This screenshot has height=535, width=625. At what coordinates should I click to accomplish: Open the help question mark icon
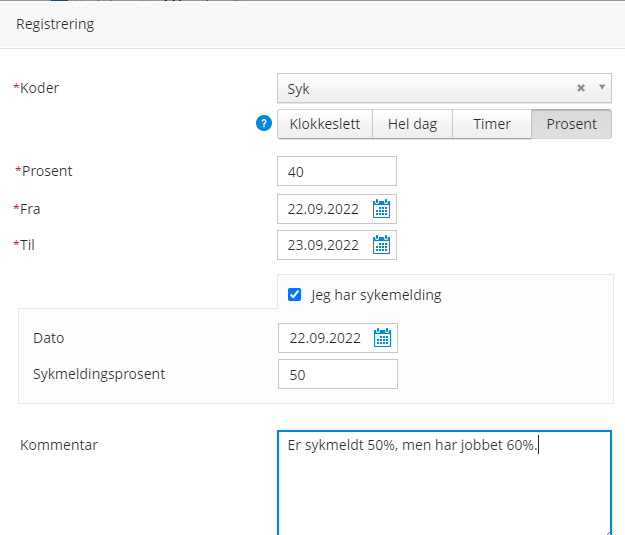263,123
